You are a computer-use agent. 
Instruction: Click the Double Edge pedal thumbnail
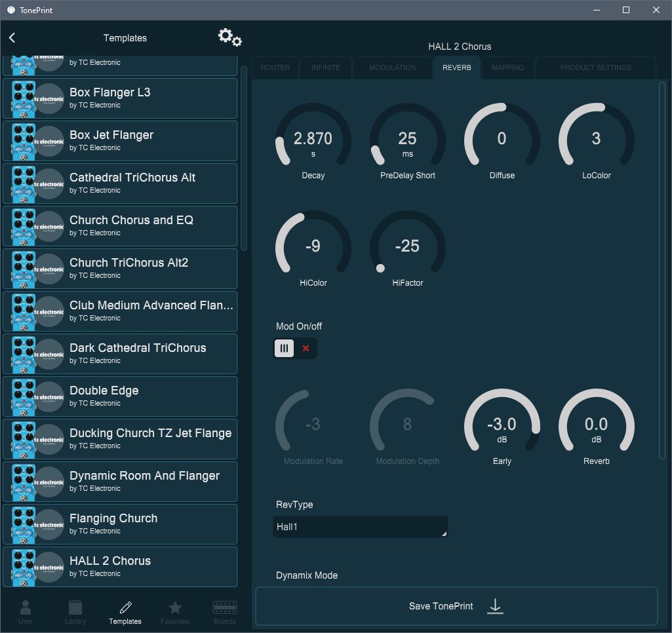click(24, 396)
